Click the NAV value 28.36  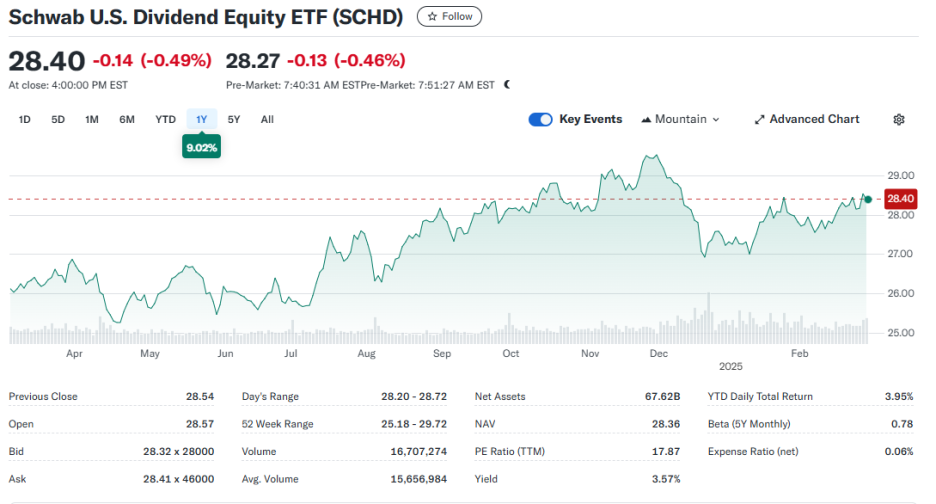point(666,424)
